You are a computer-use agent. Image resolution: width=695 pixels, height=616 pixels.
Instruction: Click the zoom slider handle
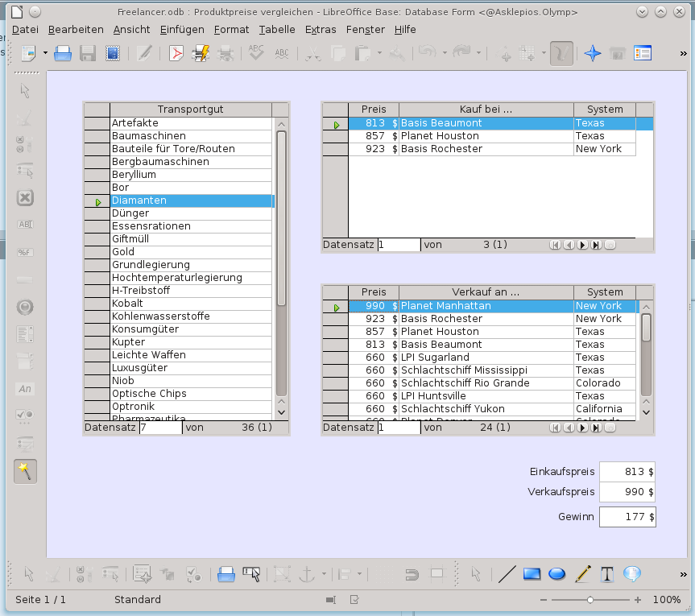coord(590,600)
